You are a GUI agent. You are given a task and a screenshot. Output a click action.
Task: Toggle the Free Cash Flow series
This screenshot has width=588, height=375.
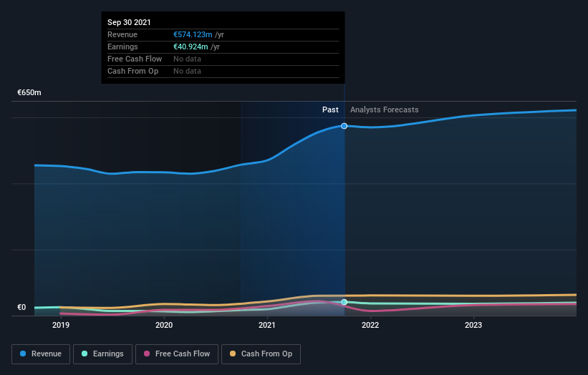[x=177, y=354]
